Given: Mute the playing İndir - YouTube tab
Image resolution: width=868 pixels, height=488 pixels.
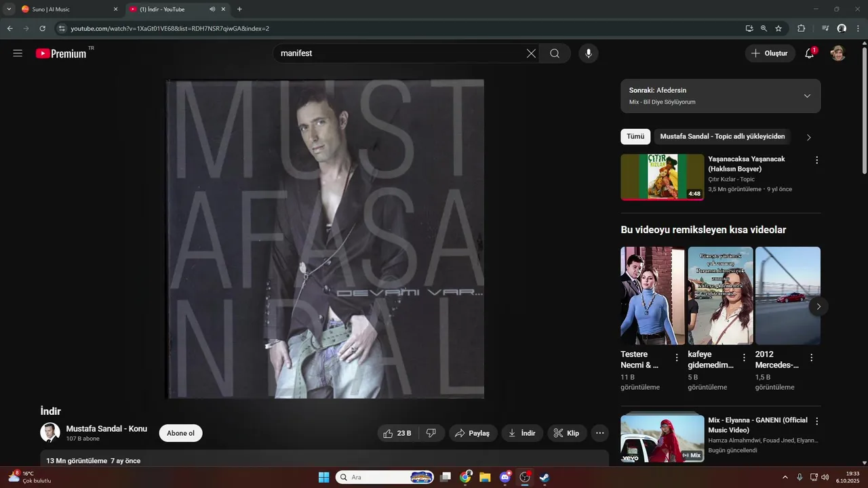Looking at the screenshot, I should pyautogui.click(x=212, y=9).
